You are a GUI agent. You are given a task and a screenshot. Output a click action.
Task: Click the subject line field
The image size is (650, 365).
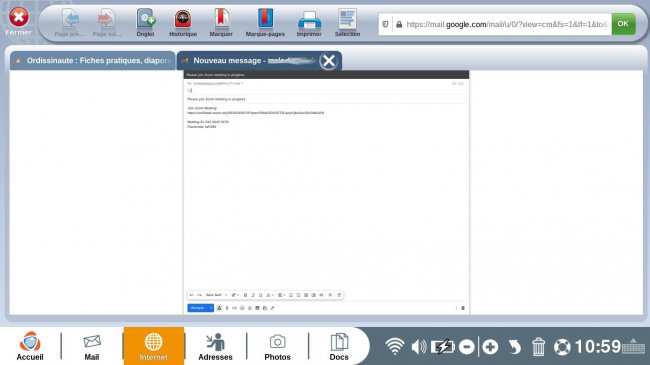(326, 99)
